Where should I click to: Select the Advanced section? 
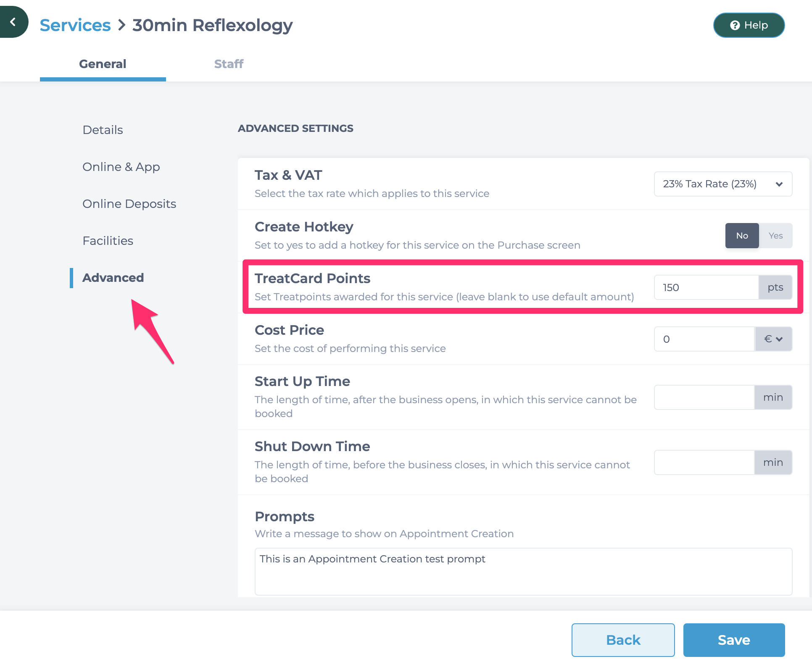pos(113,278)
